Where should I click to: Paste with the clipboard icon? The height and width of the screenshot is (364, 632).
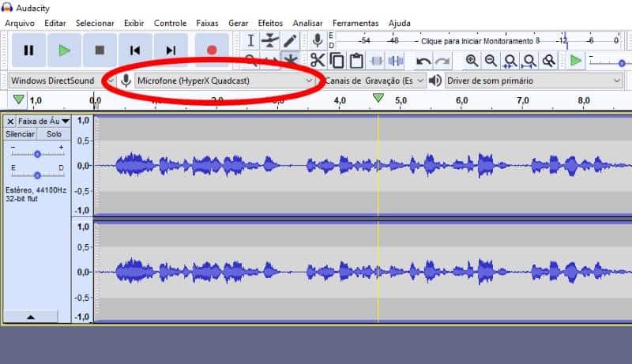[x=356, y=61]
